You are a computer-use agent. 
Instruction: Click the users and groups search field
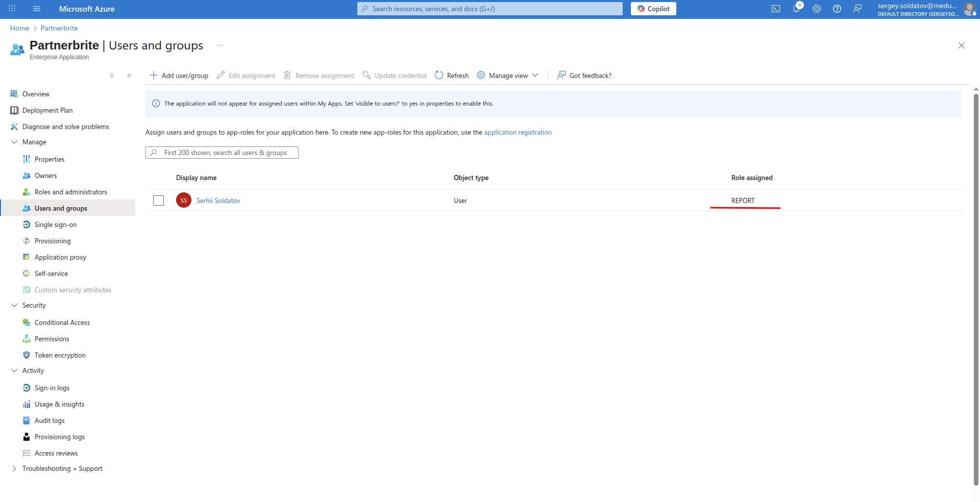(222, 153)
